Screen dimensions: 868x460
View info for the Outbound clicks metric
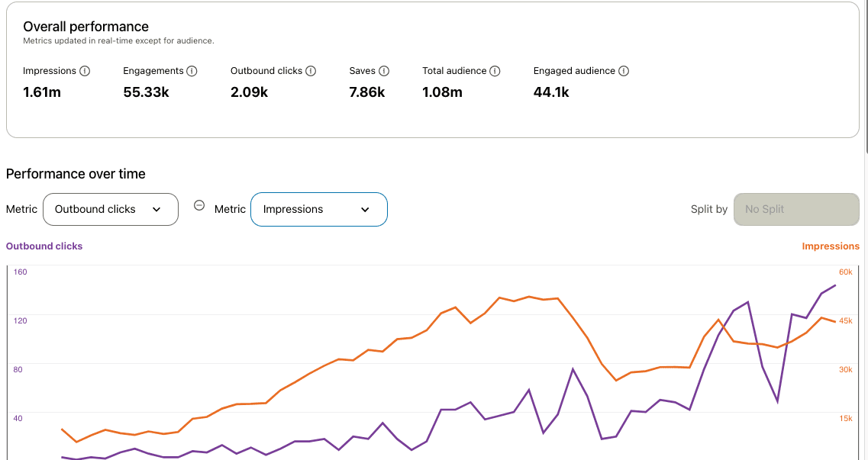coord(310,70)
